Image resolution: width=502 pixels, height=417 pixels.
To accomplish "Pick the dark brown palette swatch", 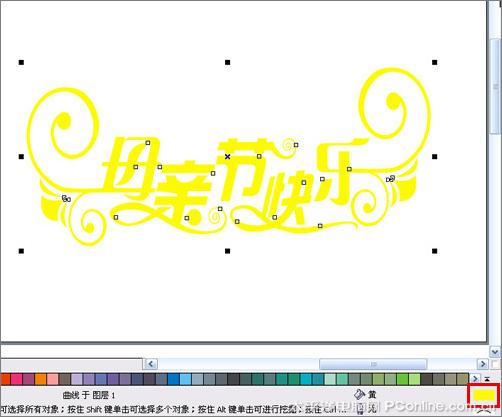I will tap(426, 379).
